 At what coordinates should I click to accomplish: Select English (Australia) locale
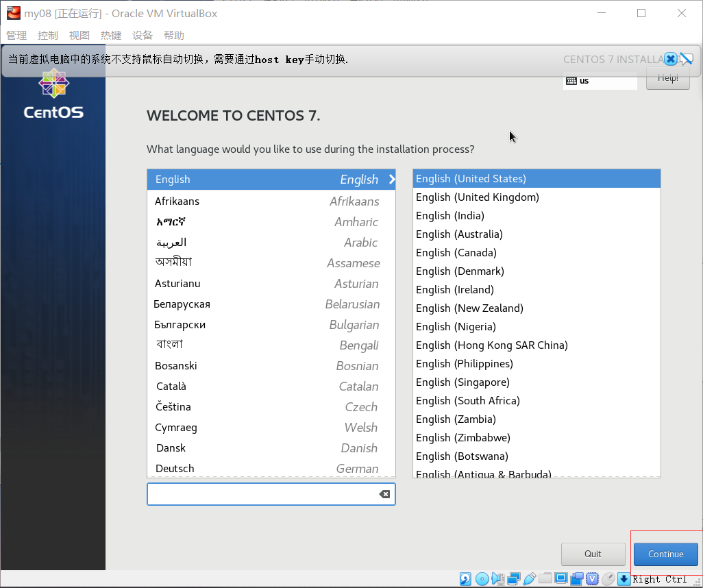coord(536,234)
